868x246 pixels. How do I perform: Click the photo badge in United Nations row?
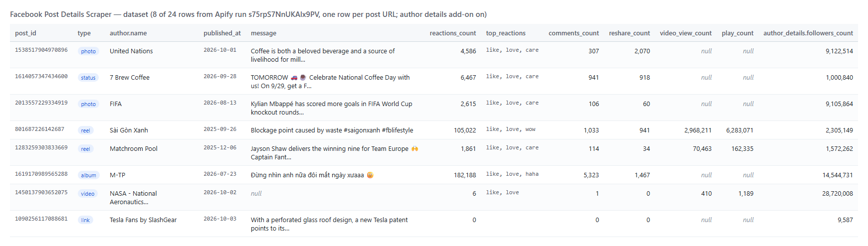point(88,51)
